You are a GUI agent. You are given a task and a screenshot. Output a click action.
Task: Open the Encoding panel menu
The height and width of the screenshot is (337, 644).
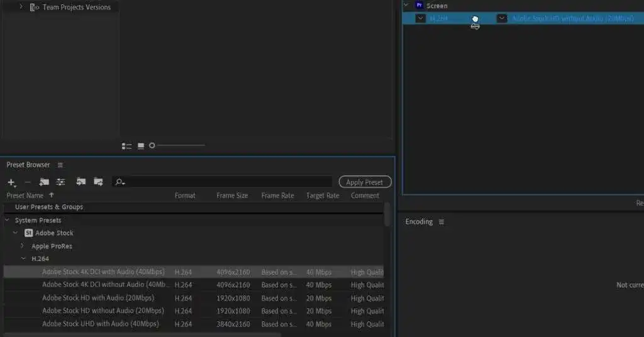tap(441, 222)
